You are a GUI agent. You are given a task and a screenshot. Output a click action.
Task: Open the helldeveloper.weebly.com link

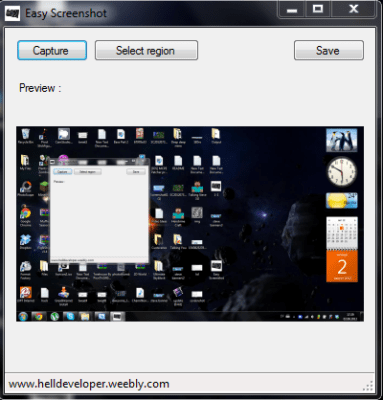[x=89, y=384]
